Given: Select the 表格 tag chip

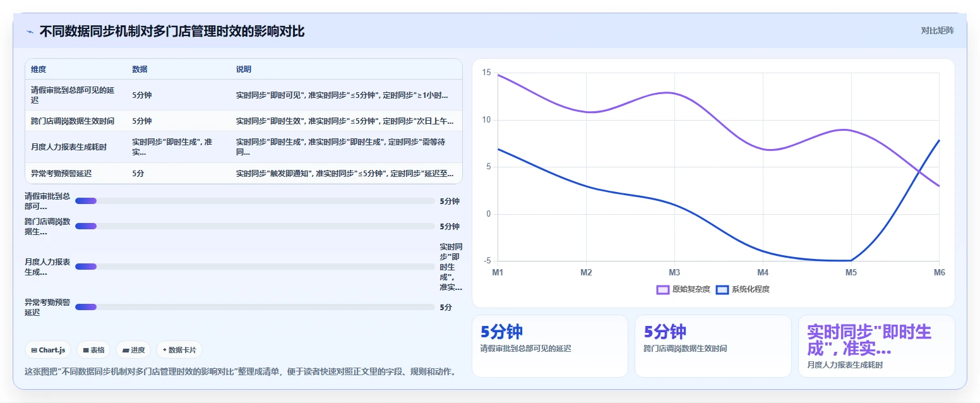Looking at the screenshot, I should [93, 350].
